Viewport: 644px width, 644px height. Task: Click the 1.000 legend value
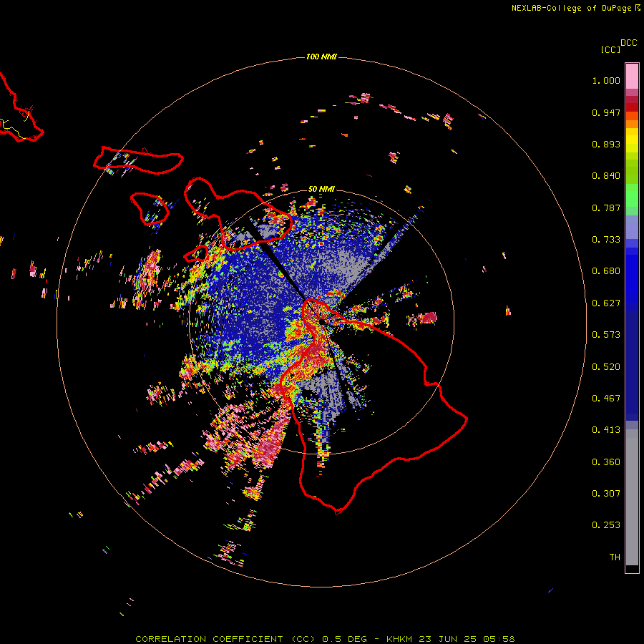(x=606, y=80)
